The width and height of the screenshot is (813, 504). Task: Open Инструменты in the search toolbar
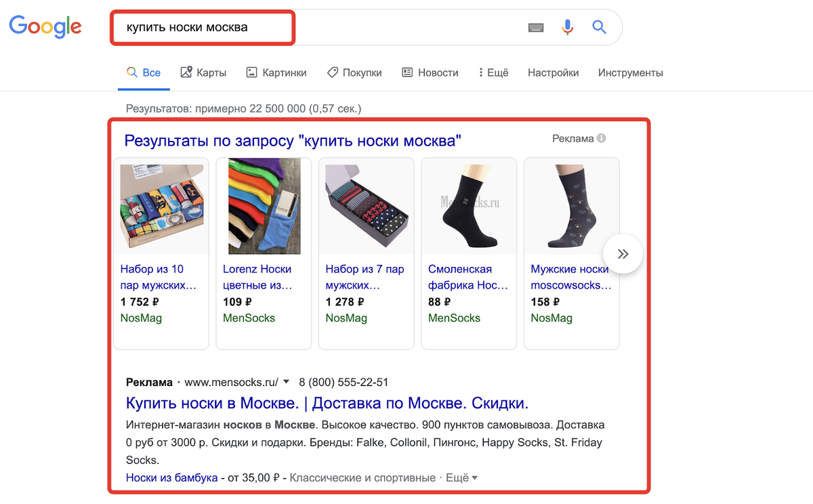pos(631,72)
